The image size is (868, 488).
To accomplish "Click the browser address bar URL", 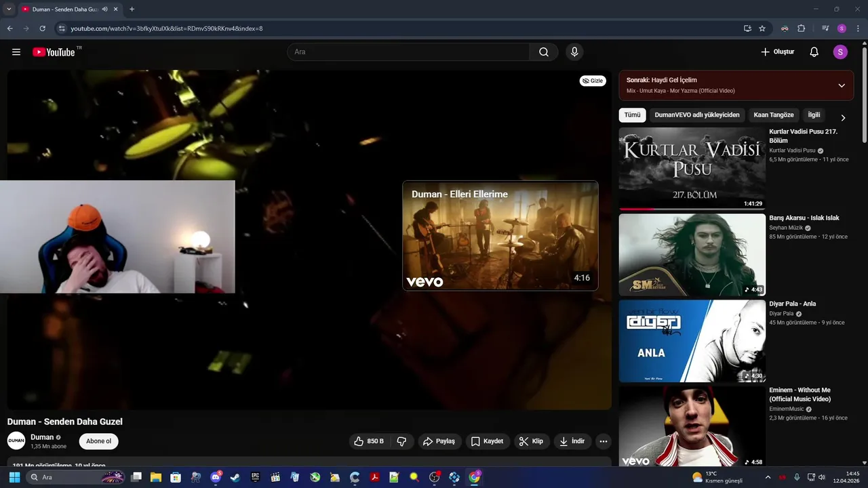I will [x=167, y=28].
